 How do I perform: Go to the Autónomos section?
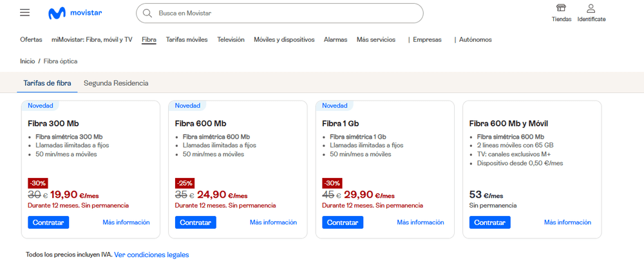[x=475, y=40]
